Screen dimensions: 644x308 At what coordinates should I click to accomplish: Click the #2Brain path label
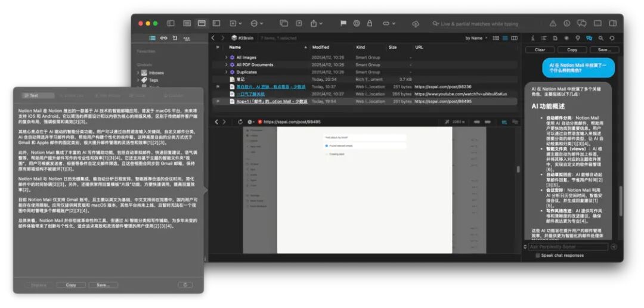(x=242, y=38)
